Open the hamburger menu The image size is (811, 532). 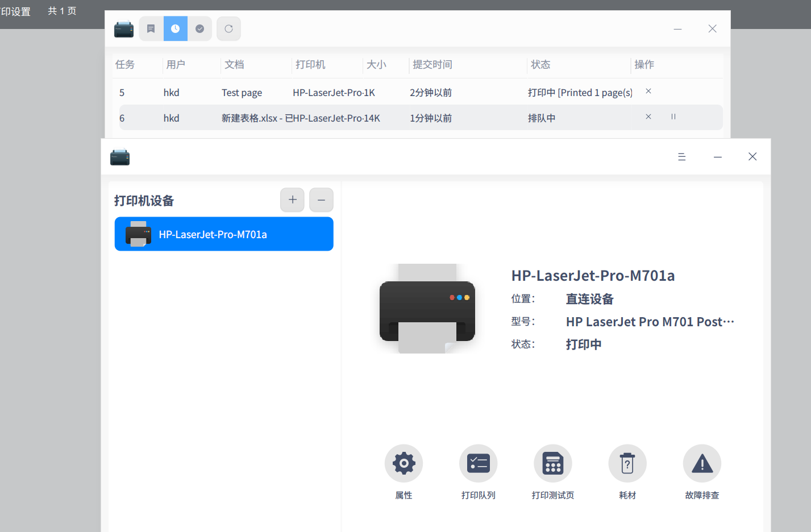pyautogui.click(x=682, y=156)
